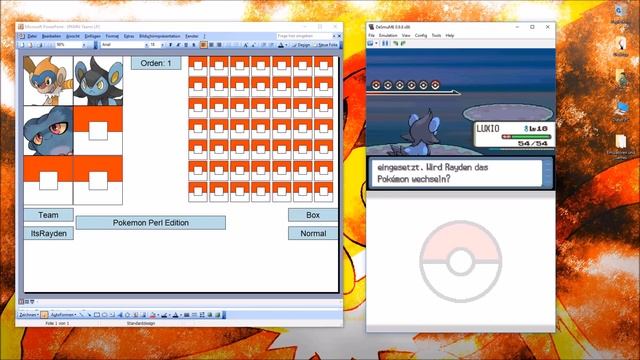Select the 'Team' label box on slide
This screenshot has width=640, height=360.
coord(49,215)
